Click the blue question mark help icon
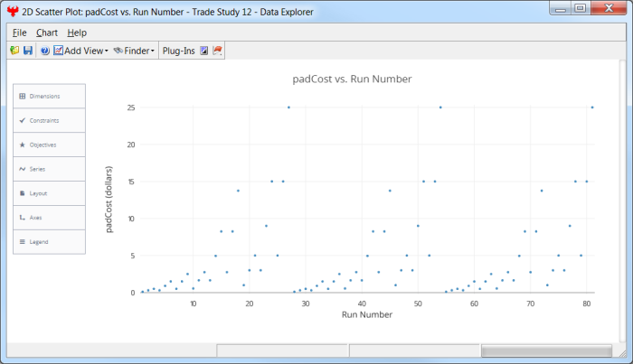 [x=45, y=51]
